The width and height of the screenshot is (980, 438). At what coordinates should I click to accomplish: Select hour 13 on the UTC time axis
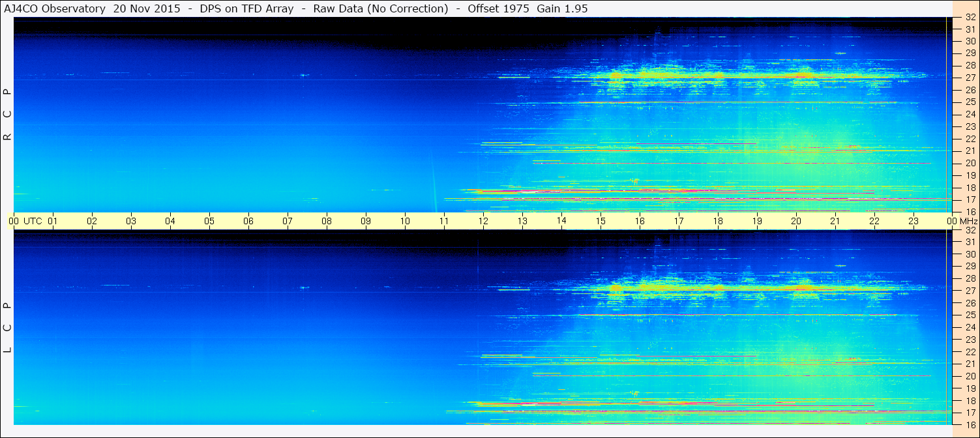[x=522, y=221]
